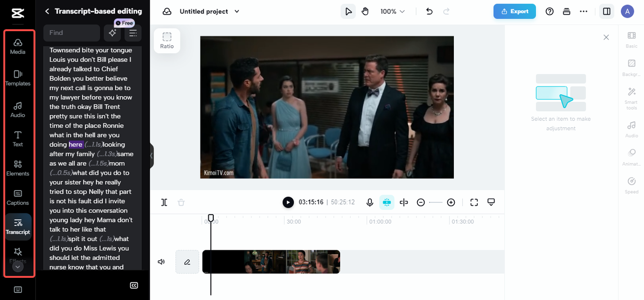Open the Text panel
644x300 pixels.
[x=18, y=138]
